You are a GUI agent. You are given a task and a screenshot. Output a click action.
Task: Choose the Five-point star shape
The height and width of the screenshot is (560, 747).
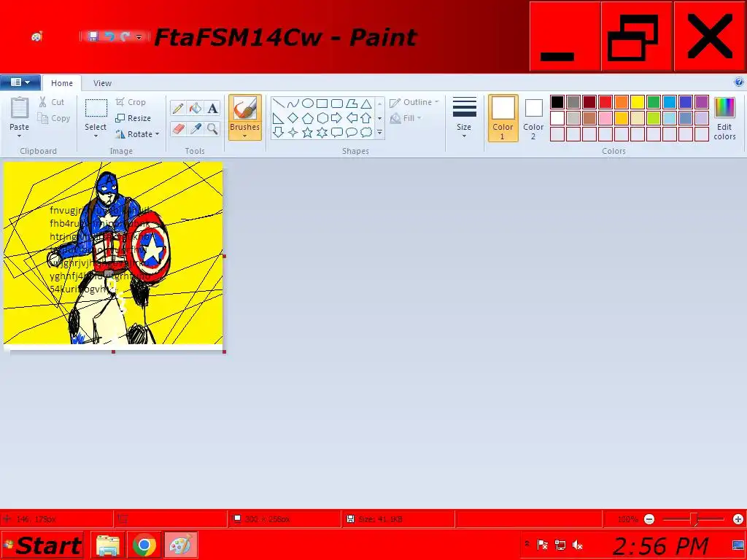[308, 133]
